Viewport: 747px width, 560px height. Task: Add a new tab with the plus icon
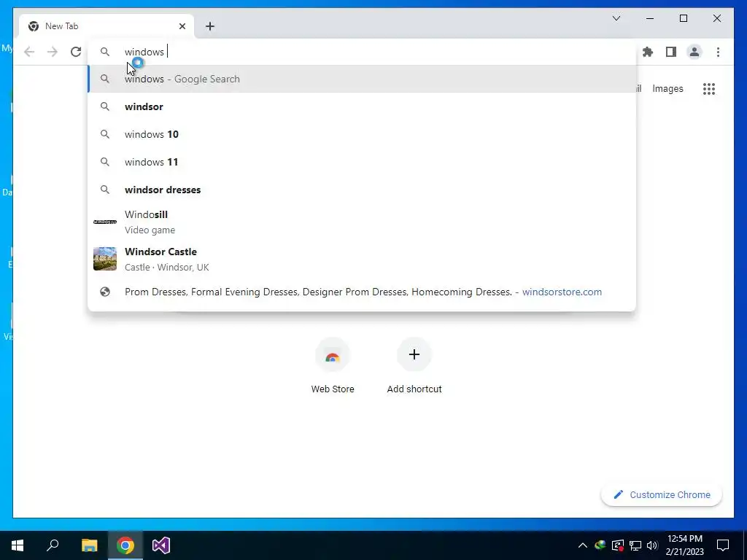[210, 26]
